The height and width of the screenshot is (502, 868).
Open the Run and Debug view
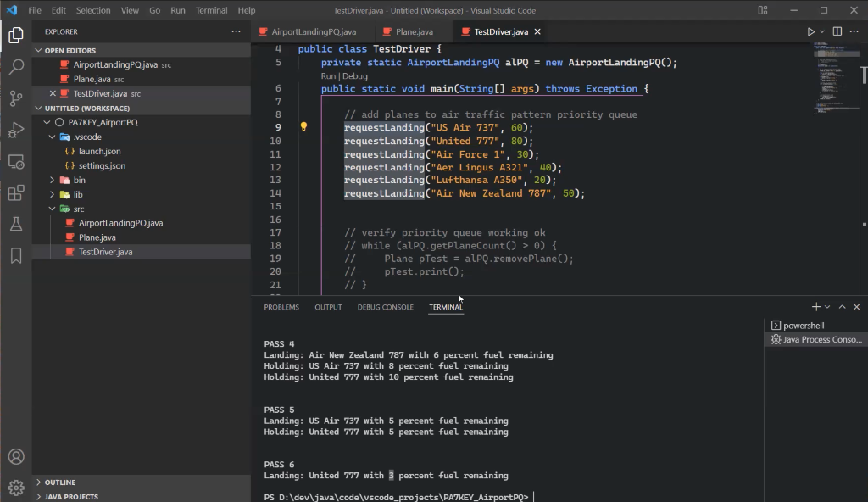click(16, 130)
